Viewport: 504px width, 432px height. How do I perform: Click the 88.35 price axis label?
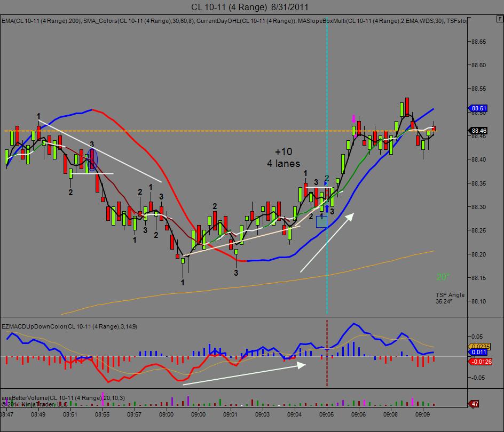coord(478,183)
